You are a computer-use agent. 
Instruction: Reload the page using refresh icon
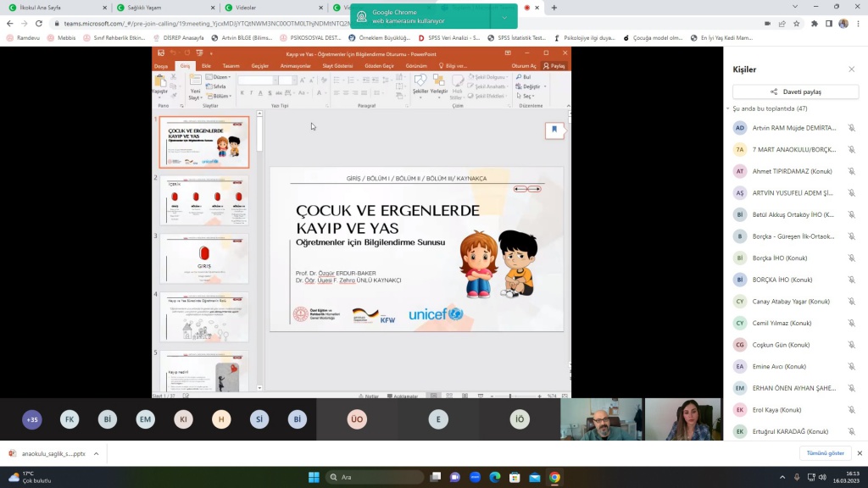(37, 24)
